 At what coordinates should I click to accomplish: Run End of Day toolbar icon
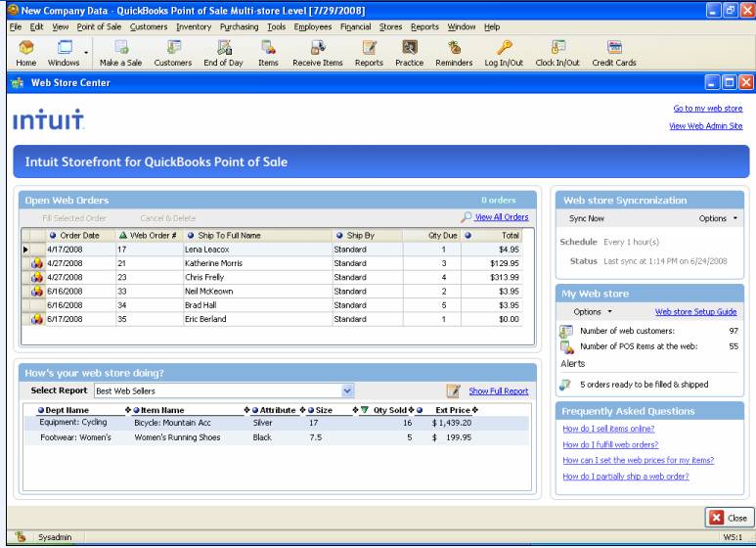(x=223, y=53)
